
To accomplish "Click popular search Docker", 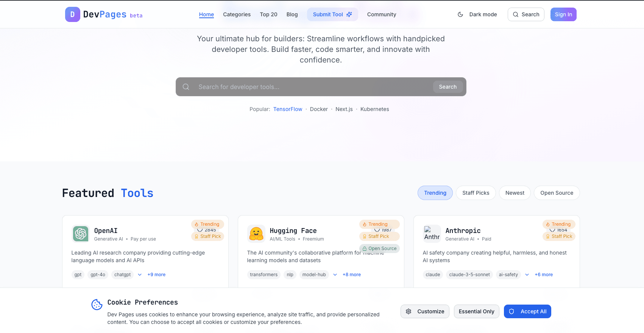I will [319, 109].
